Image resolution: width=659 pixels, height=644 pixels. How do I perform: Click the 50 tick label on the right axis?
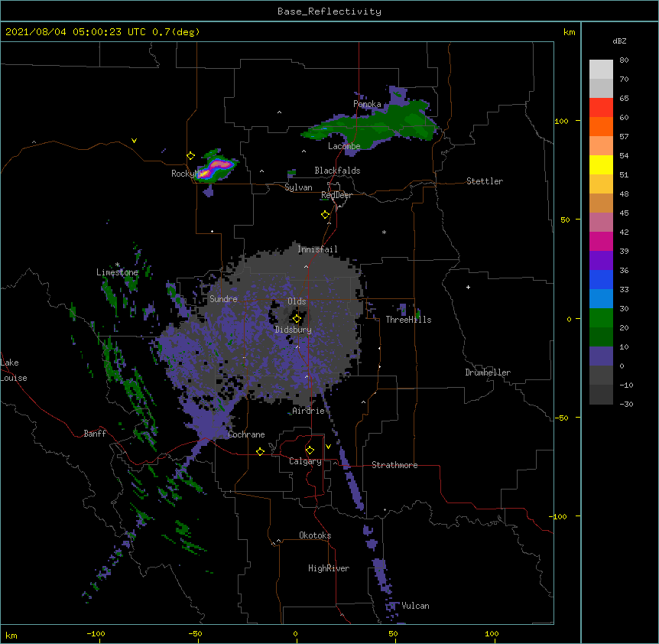point(565,220)
